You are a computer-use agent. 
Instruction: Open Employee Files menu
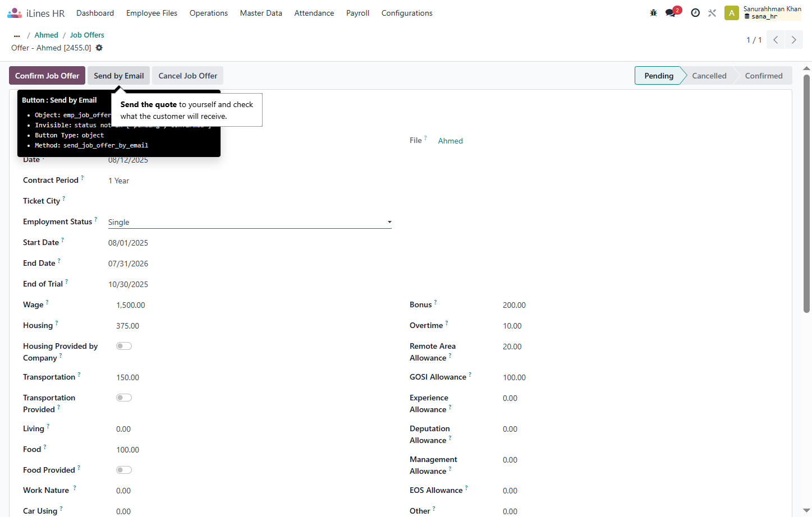point(152,13)
